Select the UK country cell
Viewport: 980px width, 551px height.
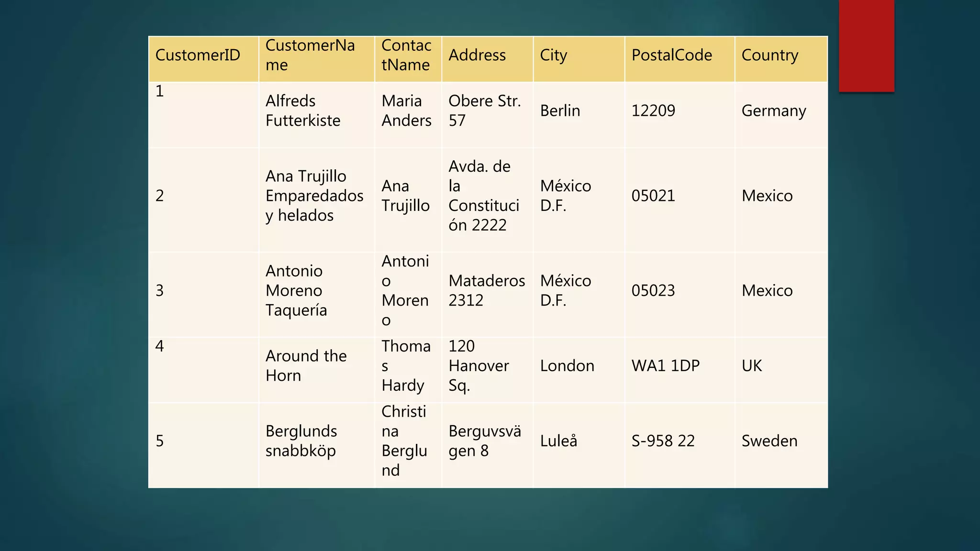point(781,370)
